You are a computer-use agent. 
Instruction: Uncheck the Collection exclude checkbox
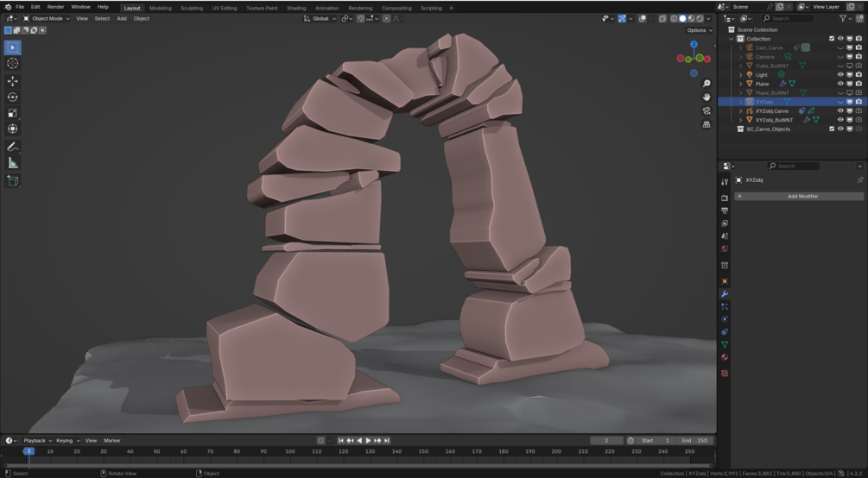click(832, 39)
